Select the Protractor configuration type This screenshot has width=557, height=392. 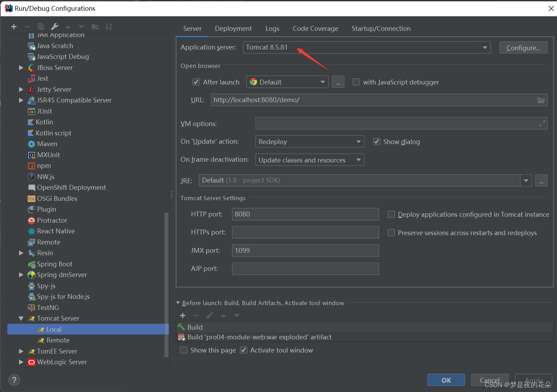point(52,220)
